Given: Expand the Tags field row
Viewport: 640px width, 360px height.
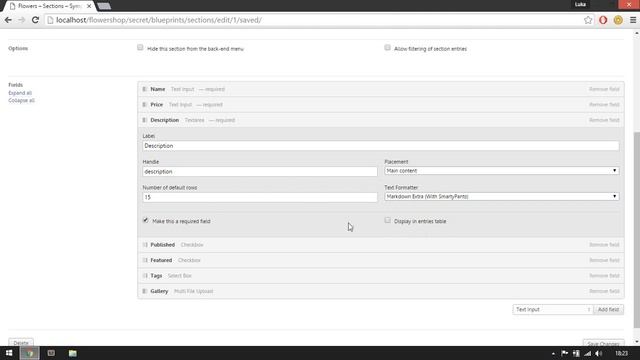Looking at the screenshot, I should (380, 276).
